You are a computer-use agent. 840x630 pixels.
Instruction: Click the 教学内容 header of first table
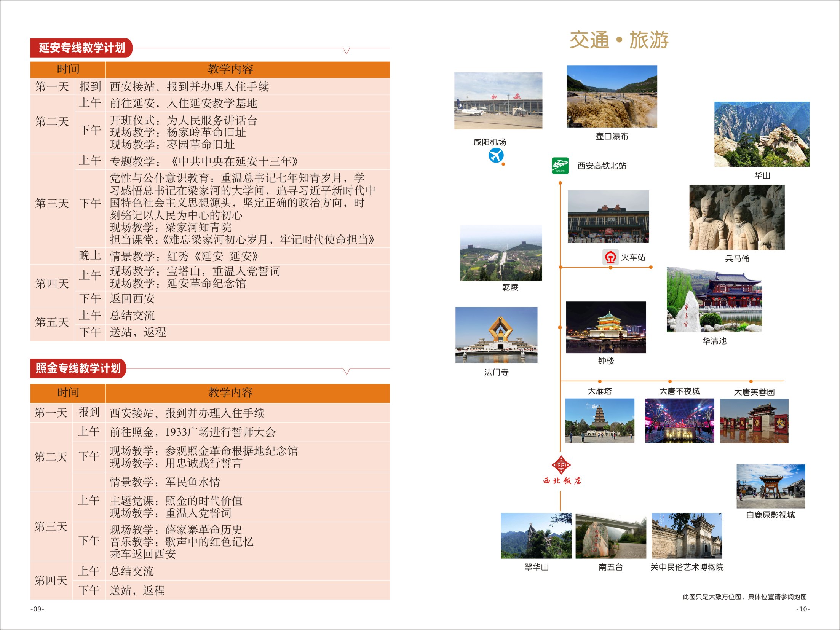(230, 69)
